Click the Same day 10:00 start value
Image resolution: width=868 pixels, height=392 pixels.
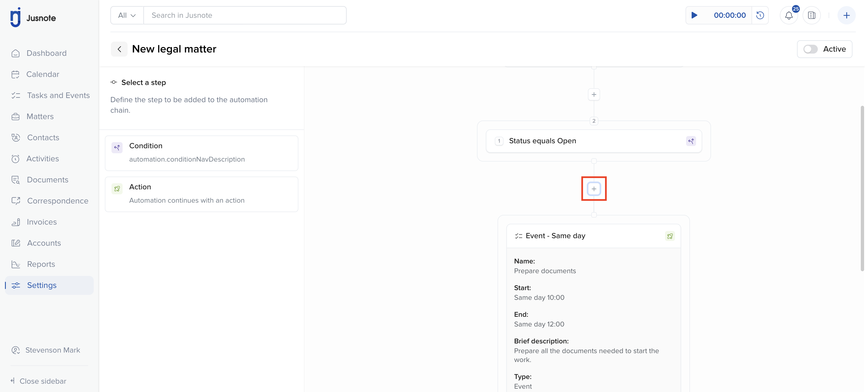(x=539, y=298)
